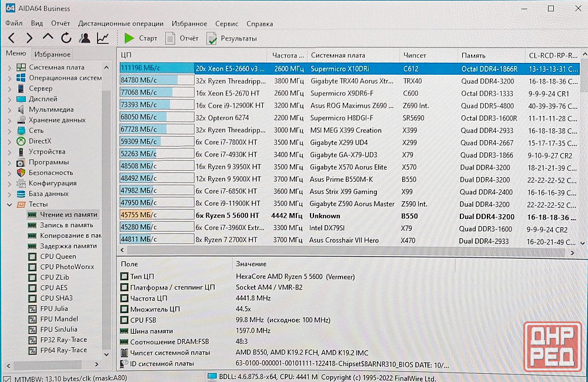This screenshot has width=588, height=382.
Task: Toggle the status bar MTMBW checkbox
Action: pyautogui.click(x=6, y=378)
